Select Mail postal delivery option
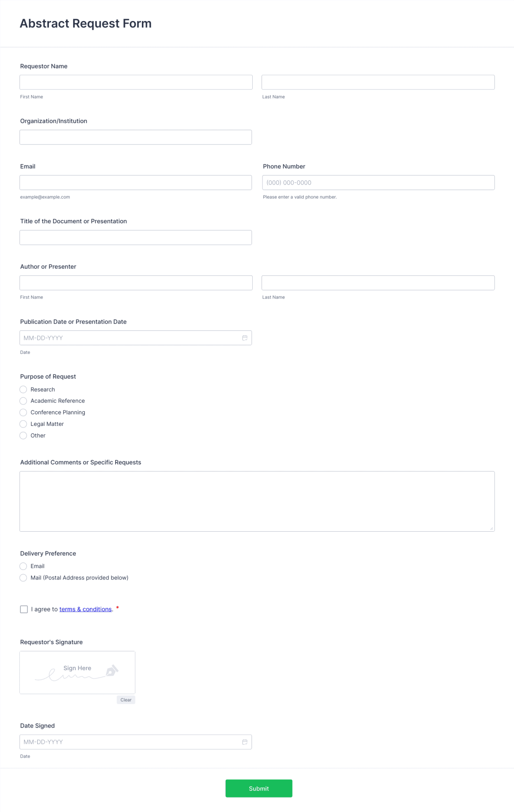This screenshot has width=514, height=812. point(23,578)
